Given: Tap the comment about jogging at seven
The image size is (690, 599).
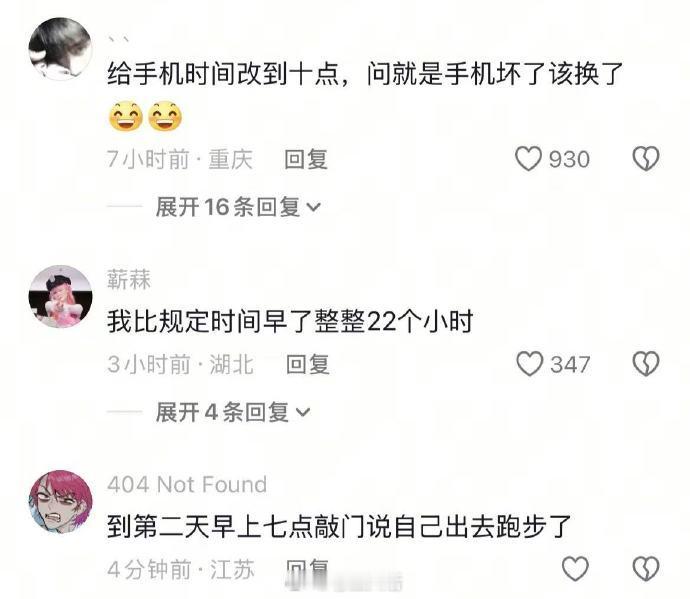Looking at the screenshot, I should tap(339, 526).
